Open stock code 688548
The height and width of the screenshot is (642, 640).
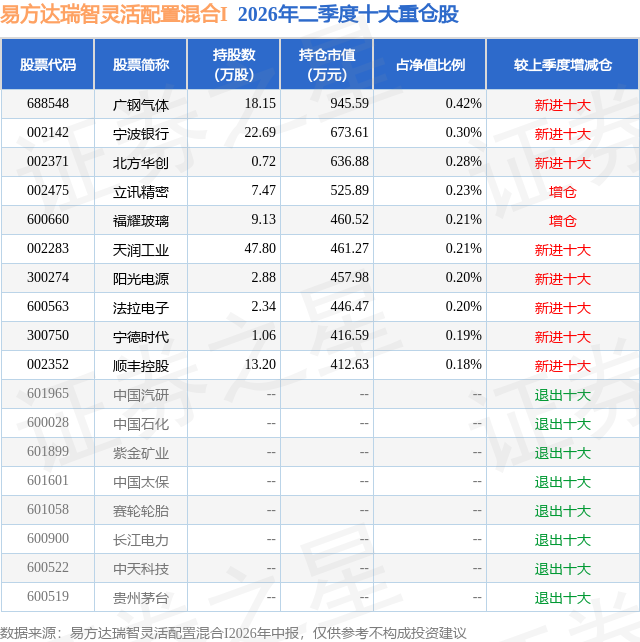pyautogui.click(x=47, y=104)
